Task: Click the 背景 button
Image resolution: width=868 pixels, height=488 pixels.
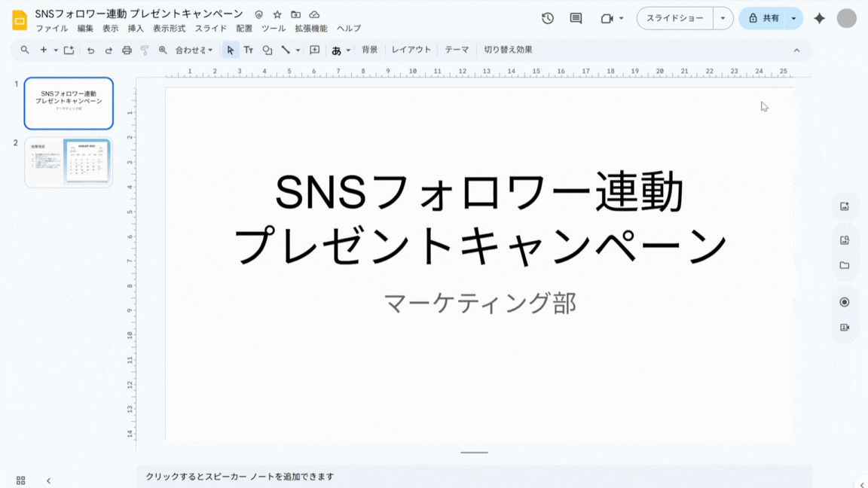Action: (370, 50)
